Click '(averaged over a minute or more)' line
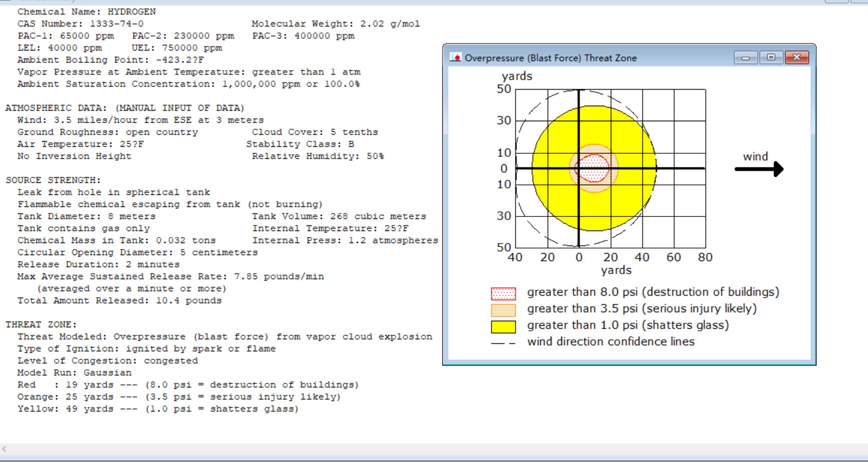The width and height of the screenshot is (868, 462). coord(132,288)
